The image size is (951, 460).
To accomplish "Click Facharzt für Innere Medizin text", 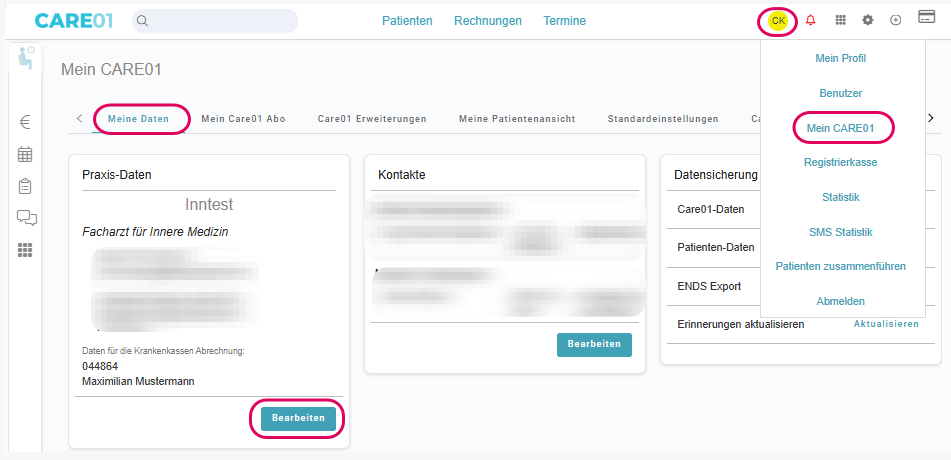I will (x=155, y=232).
